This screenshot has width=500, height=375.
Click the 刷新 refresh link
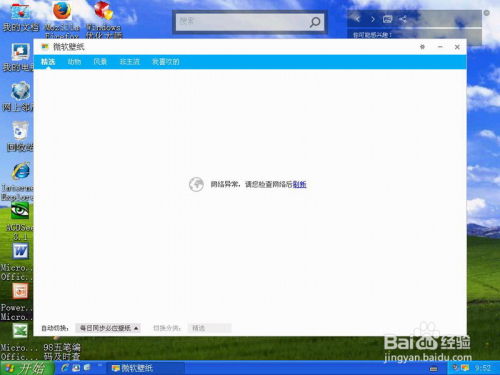pyautogui.click(x=299, y=184)
